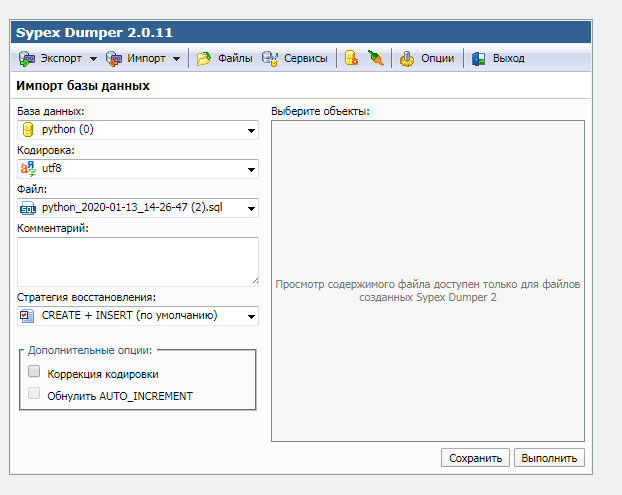622x495 pixels.
Task: Click the Сохранить button
Action: point(475,458)
